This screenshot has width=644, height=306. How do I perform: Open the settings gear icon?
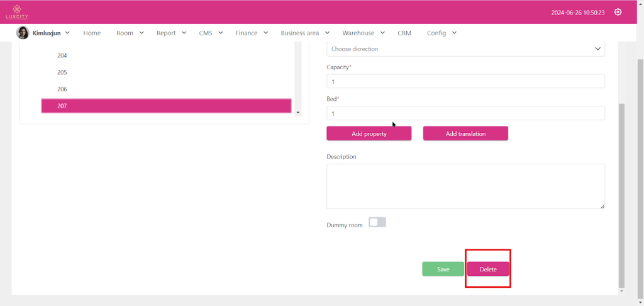[x=618, y=12]
